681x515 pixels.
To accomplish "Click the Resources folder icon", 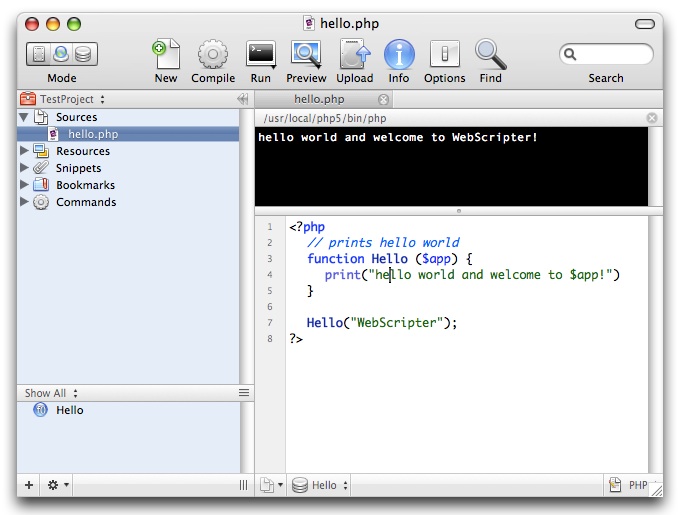I will pos(41,151).
